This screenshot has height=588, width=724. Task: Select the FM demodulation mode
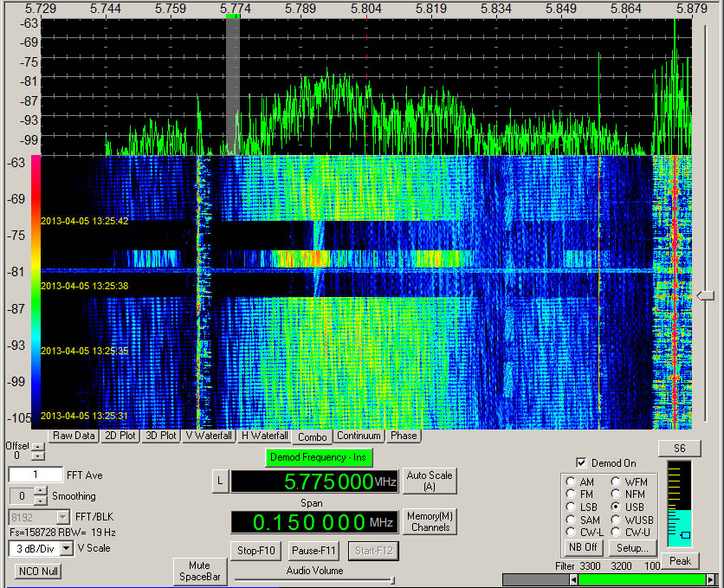click(571, 494)
